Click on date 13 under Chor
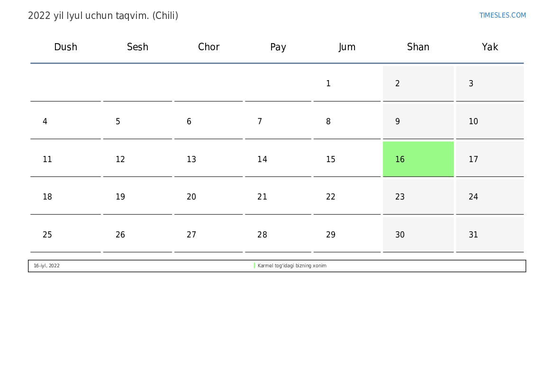The image size is (554, 392). pos(191,159)
